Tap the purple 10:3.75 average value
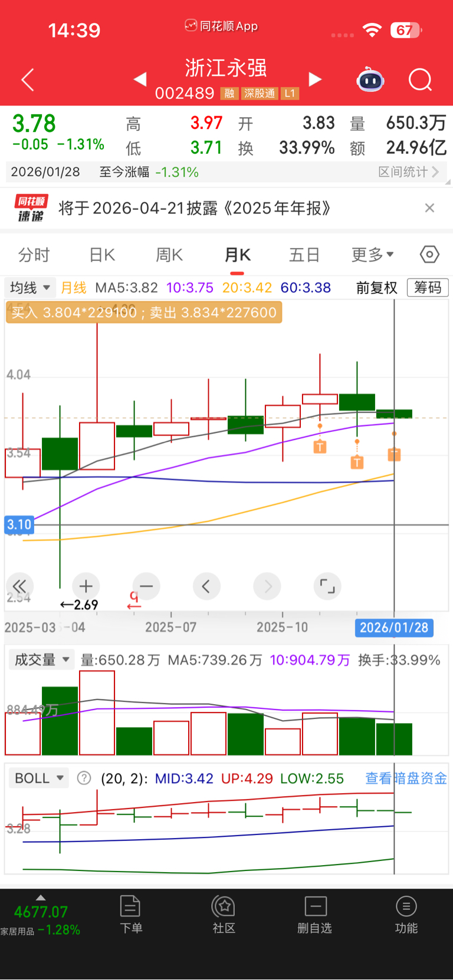Viewport: 453px width, 980px height. tap(190, 288)
